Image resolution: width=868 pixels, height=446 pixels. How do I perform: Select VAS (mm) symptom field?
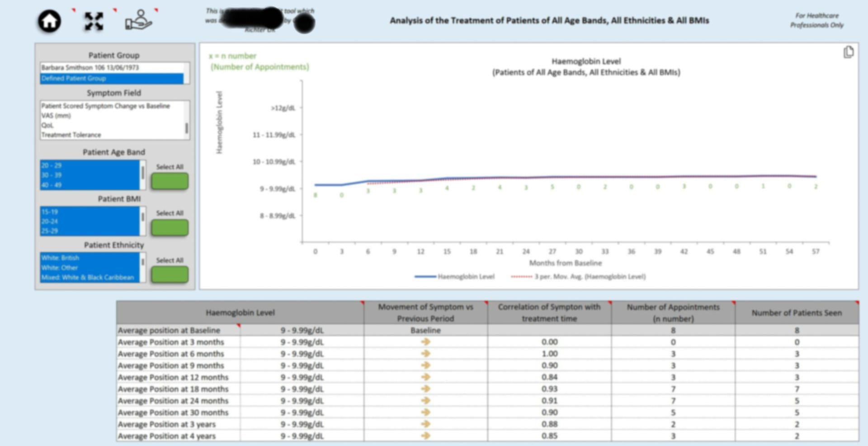(x=112, y=116)
